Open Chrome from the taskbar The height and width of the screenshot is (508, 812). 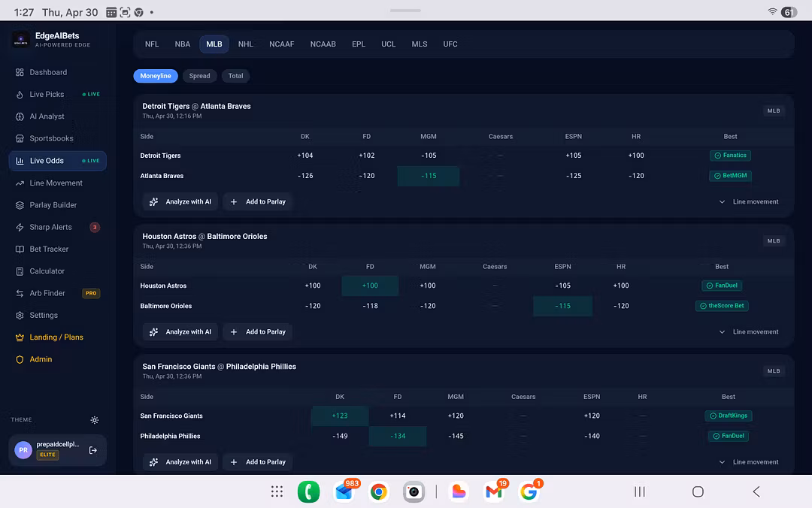point(378,491)
